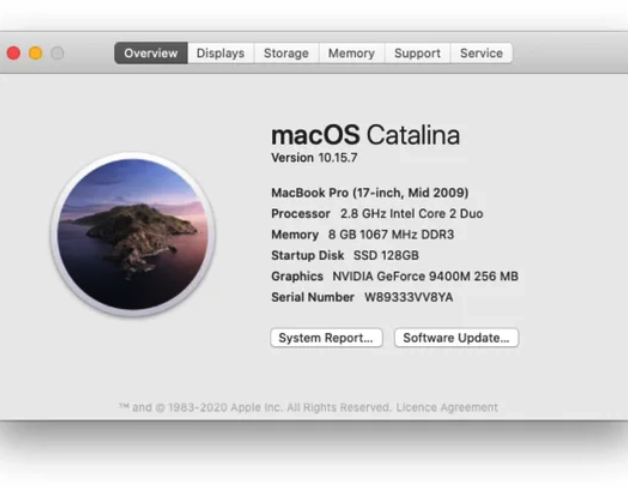Image resolution: width=628 pixels, height=497 pixels.
Task: Select the Storage tab
Action: (x=286, y=53)
